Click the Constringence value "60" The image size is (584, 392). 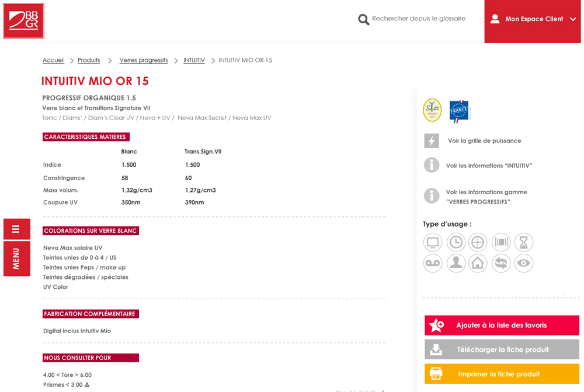(189, 178)
